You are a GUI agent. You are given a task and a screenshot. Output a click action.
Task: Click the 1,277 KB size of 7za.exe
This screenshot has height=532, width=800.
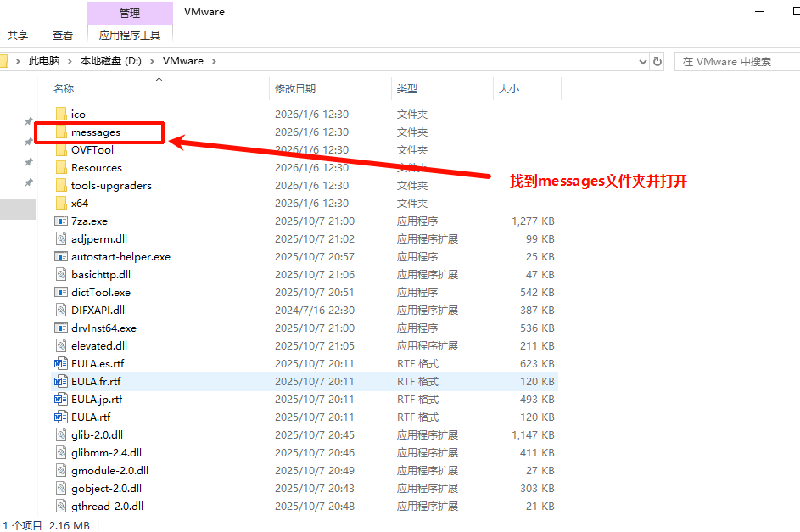(533, 221)
